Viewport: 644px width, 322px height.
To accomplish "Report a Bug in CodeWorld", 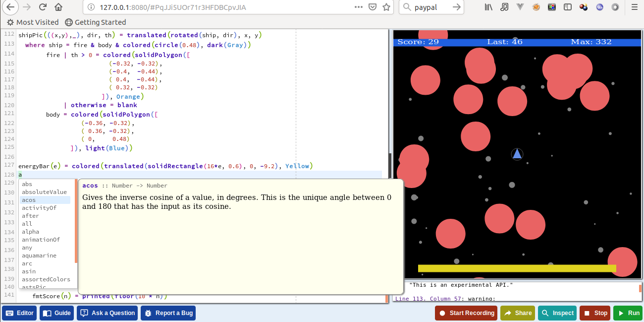I will 167,313.
